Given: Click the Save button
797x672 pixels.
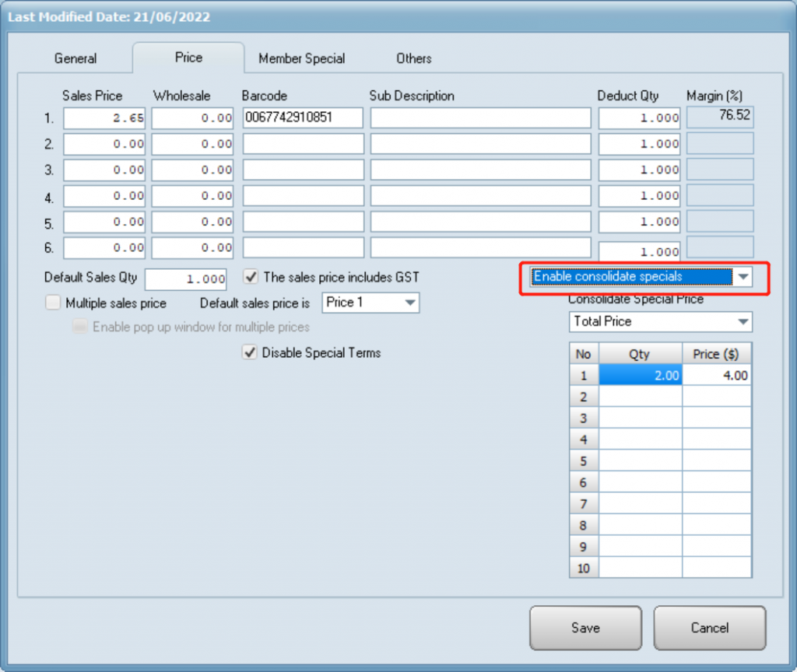Looking at the screenshot, I should [x=585, y=628].
